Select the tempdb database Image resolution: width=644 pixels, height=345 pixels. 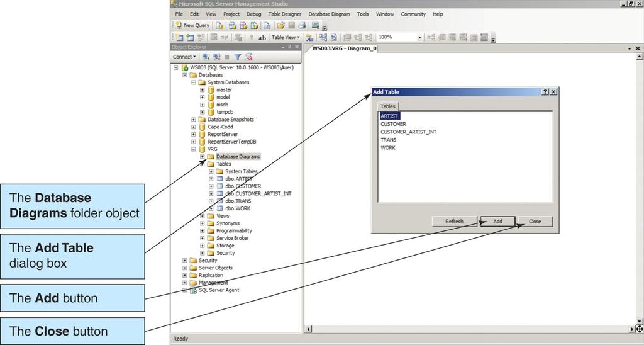(225, 112)
